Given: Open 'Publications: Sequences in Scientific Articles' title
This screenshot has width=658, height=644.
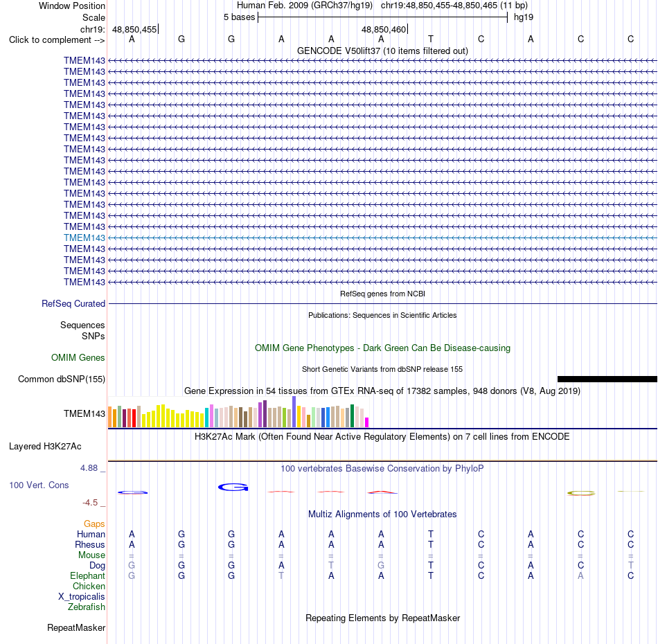Looking at the screenshot, I should (x=382, y=315).
